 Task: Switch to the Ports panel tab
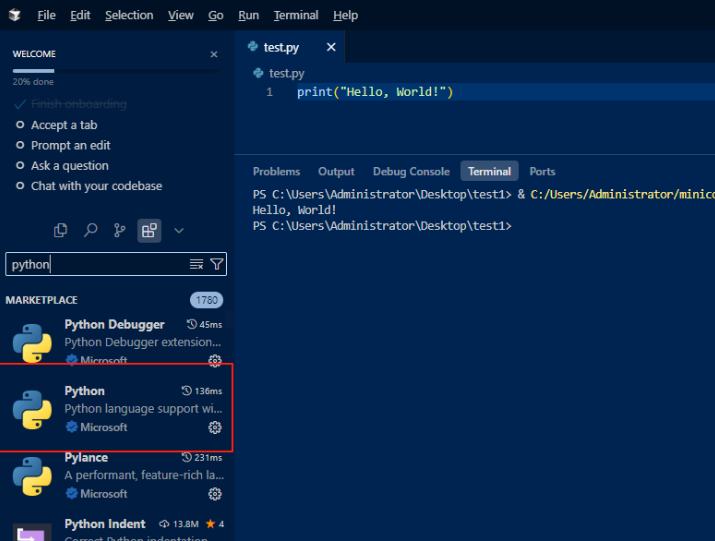click(x=542, y=172)
